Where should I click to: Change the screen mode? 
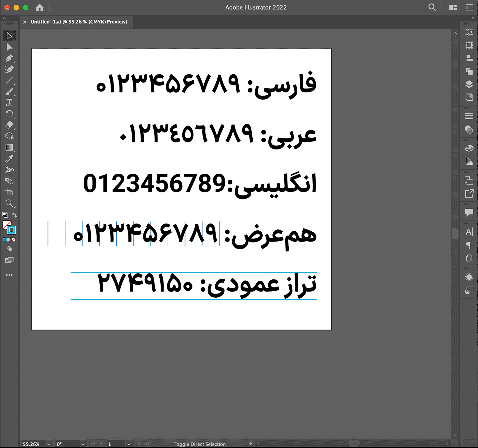9,260
